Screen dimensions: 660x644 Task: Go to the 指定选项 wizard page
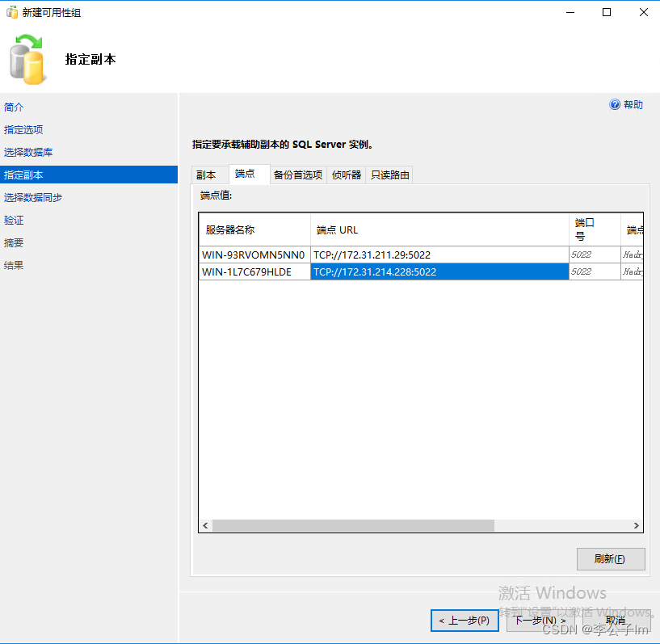coord(23,129)
